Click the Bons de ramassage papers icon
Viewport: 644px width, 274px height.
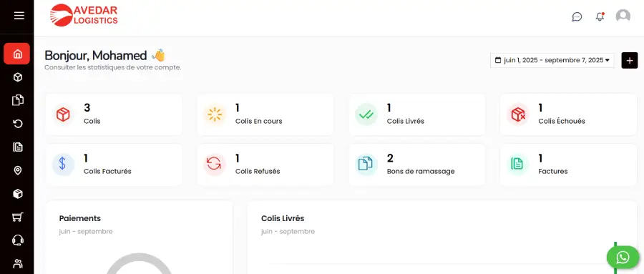366,165
